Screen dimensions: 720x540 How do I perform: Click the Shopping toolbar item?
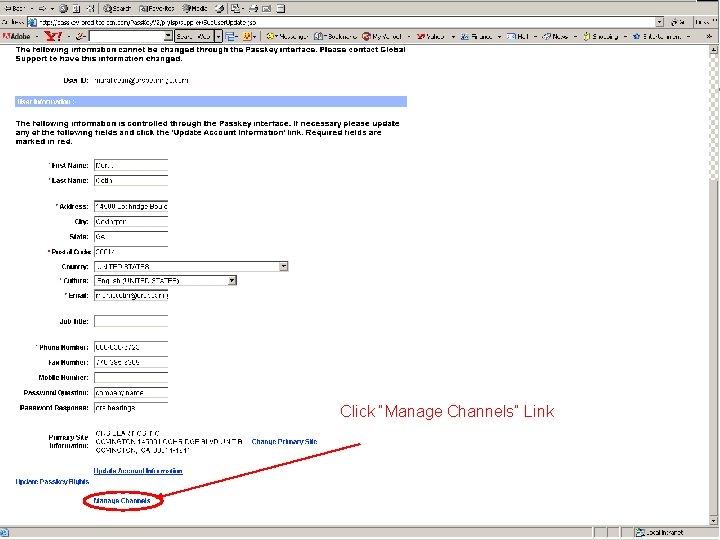[x=601, y=36]
